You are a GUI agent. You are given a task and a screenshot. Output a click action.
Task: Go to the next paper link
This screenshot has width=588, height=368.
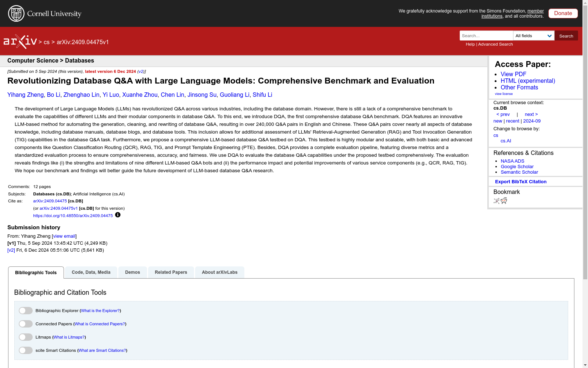point(531,114)
